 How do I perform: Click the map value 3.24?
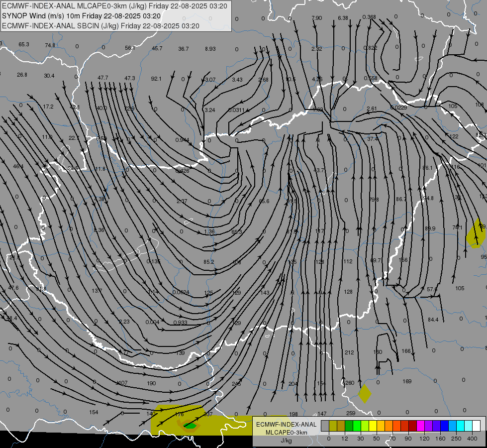(210, 110)
